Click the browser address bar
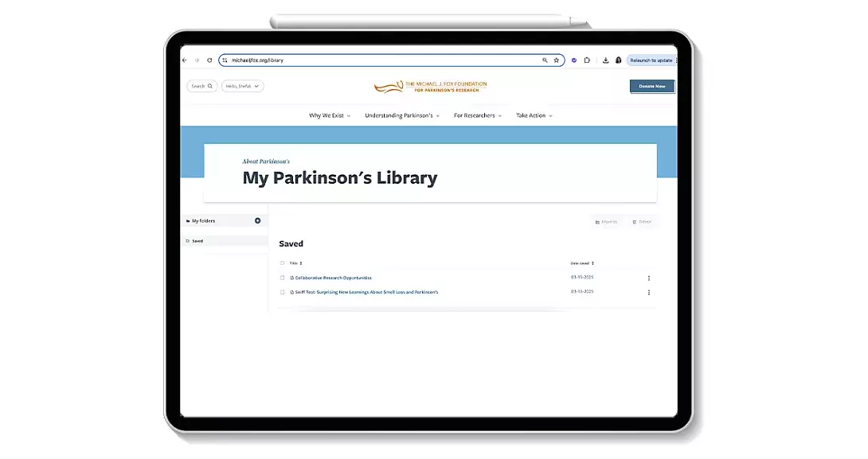Image resolution: width=868 pixels, height=459 pixels. tap(382, 60)
